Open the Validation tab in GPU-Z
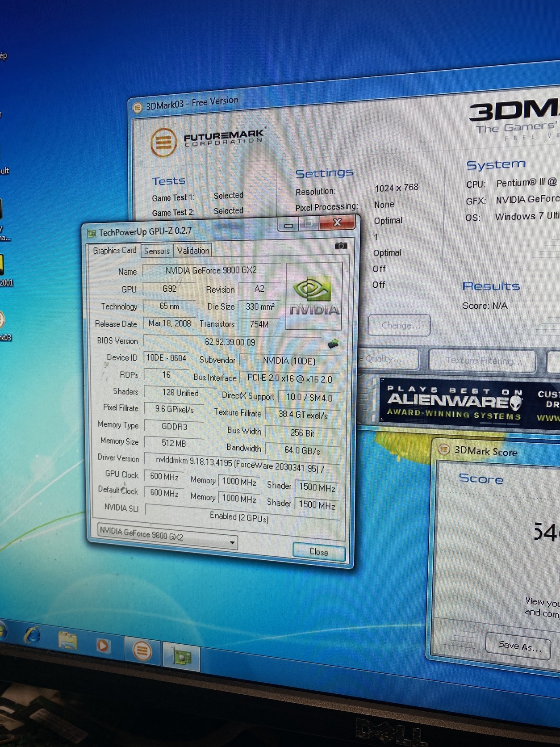560x747 pixels. pyautogui.click(x=193, y=251)
